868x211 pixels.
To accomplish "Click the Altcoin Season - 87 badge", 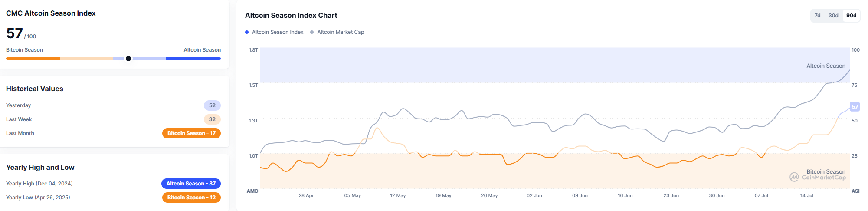I will tap(191, 184).
